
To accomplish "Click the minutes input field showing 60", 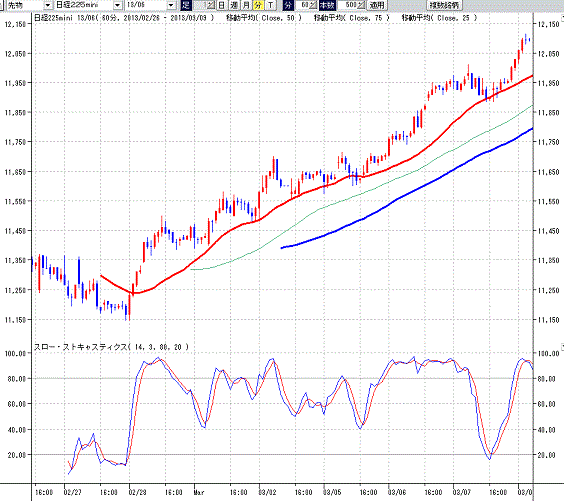I will pyautogui.click(x=306, y=5).
